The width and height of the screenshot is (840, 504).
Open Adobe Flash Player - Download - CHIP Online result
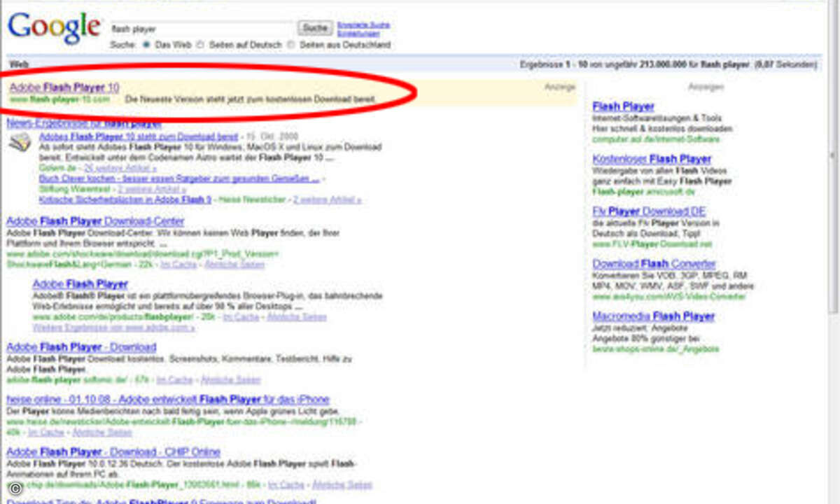point(113,452)
